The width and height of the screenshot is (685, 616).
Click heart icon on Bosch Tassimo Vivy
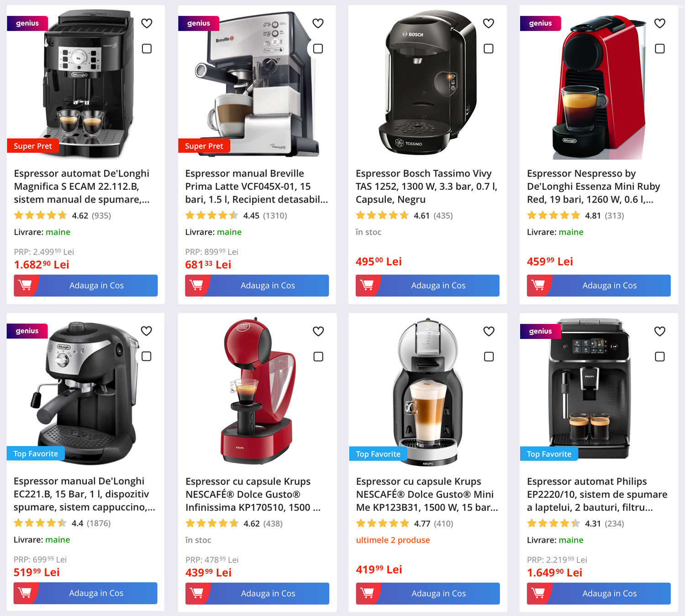coord(489,23)
